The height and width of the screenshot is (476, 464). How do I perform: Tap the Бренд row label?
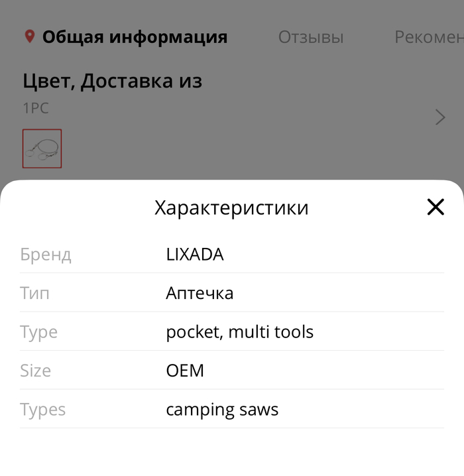45,254
